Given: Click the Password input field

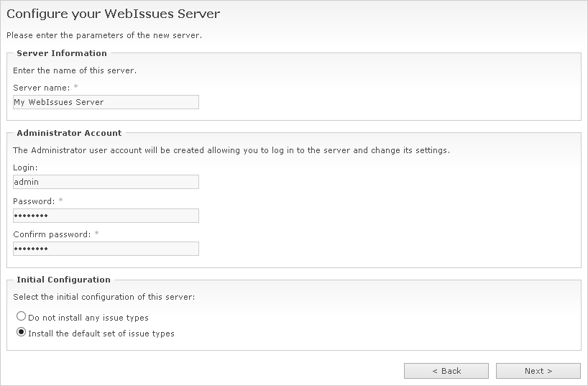Looking at the screenshot, I should pos(106,216).
